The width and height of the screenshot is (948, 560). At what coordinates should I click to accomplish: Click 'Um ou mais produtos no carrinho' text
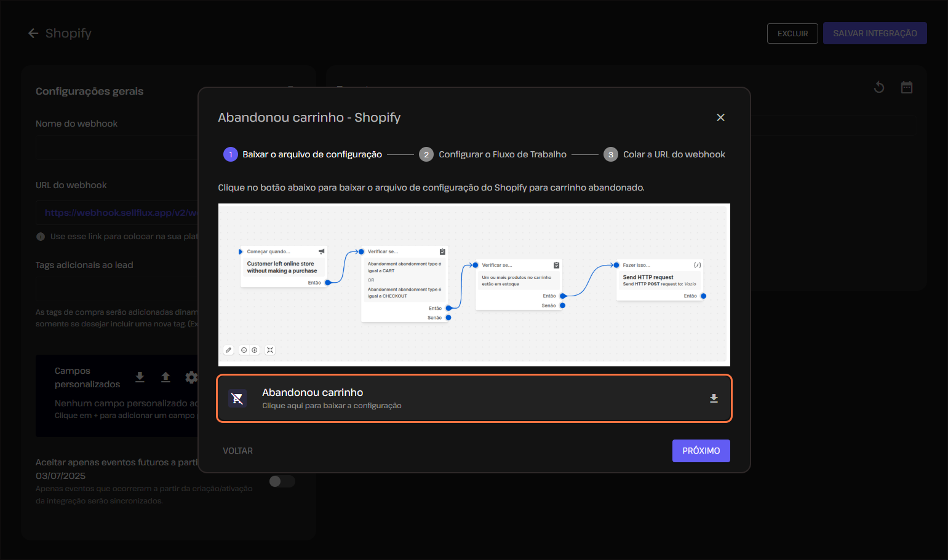click(x=516, y=280)
